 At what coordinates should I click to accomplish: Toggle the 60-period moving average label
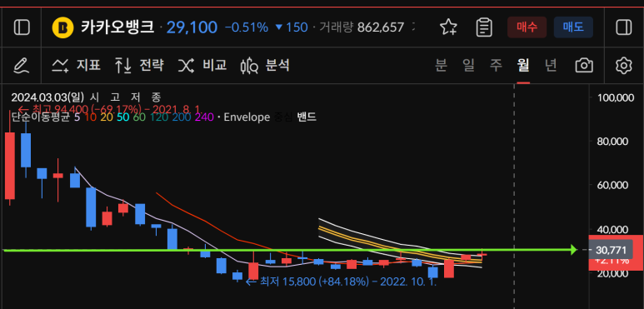pyautogui.click(x=139, y=117)
